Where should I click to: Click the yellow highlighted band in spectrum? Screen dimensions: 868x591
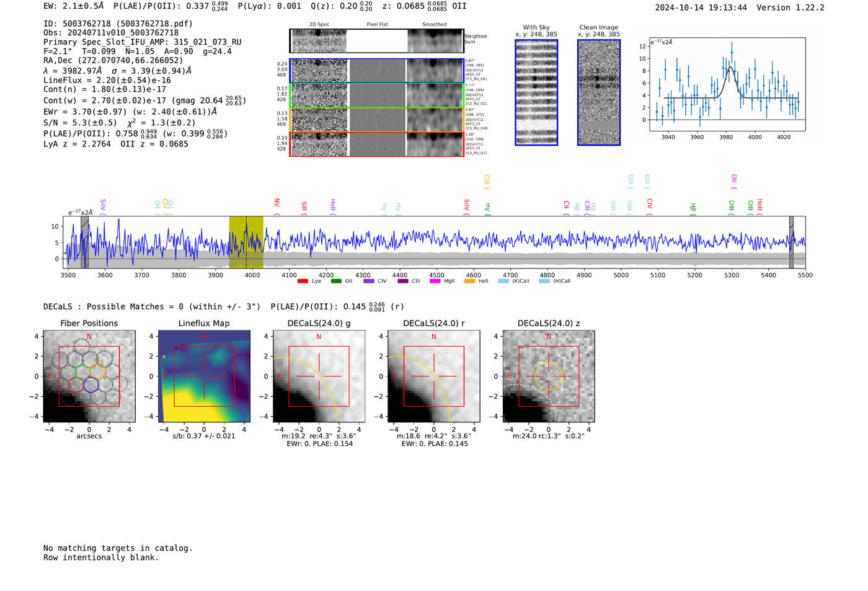pyautogui.click(x=246, y=242)
